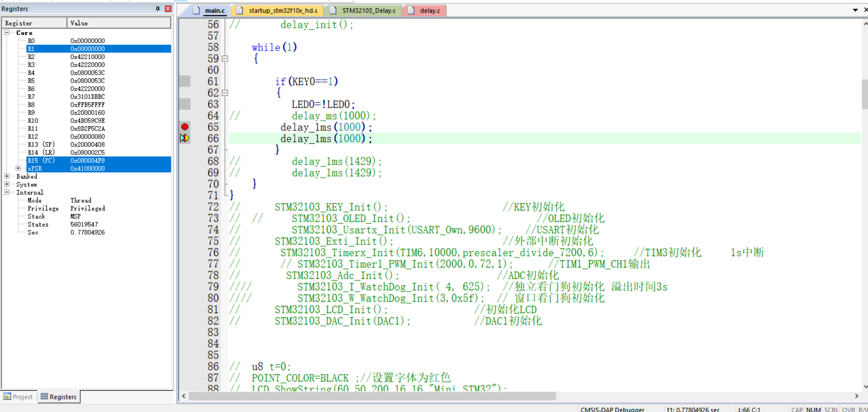The height and width of the screenshot is (412, 868).
Task: Open the STM32103_Delay.c tab
Action: [x=364, y=10]
